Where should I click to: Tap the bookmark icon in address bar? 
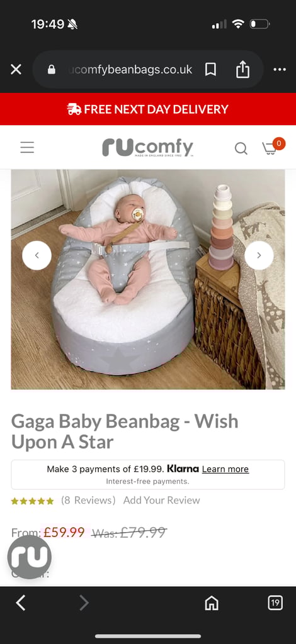(210, 69)
